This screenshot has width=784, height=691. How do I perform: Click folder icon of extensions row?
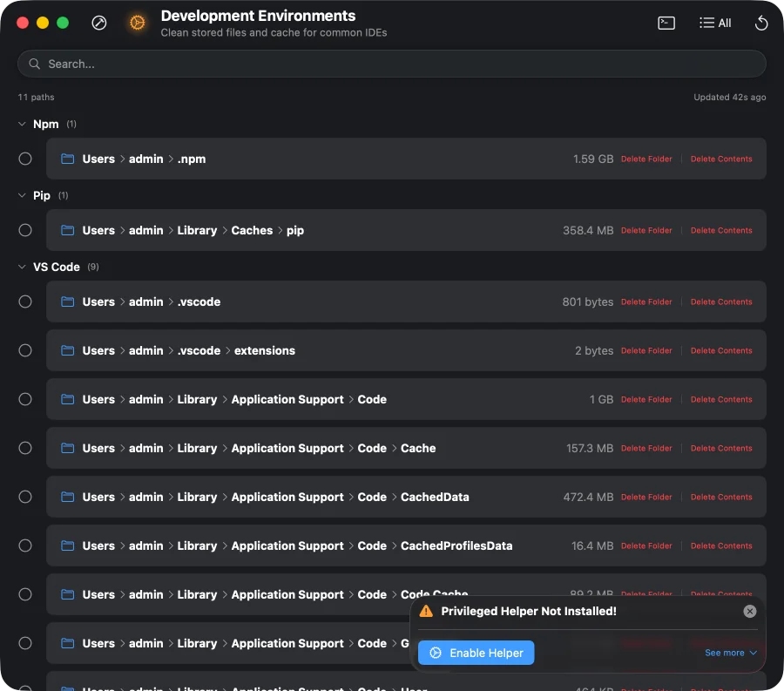tap(67, 350)
